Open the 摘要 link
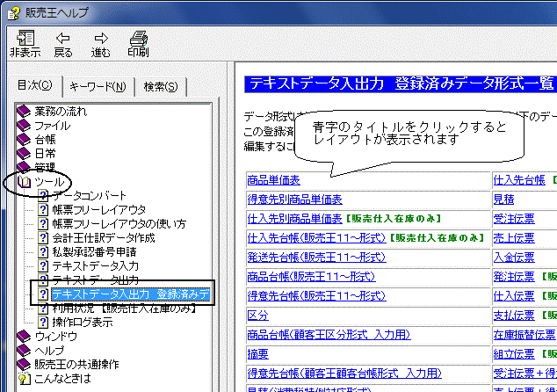 click(x=258, y=353)
